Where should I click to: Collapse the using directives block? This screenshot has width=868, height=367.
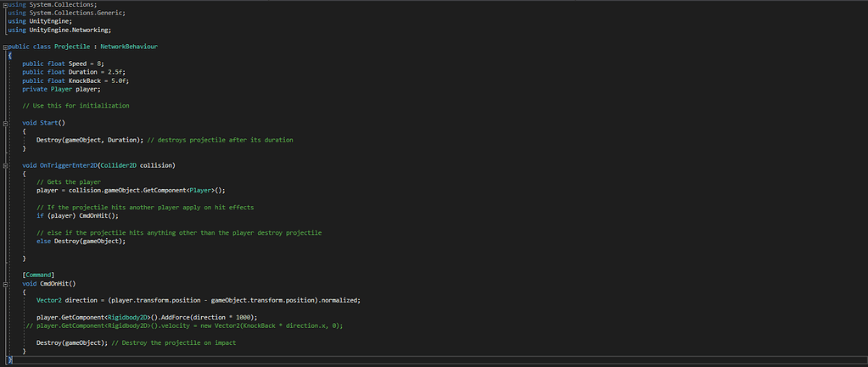pyautogui.click(x=3, y=4)
